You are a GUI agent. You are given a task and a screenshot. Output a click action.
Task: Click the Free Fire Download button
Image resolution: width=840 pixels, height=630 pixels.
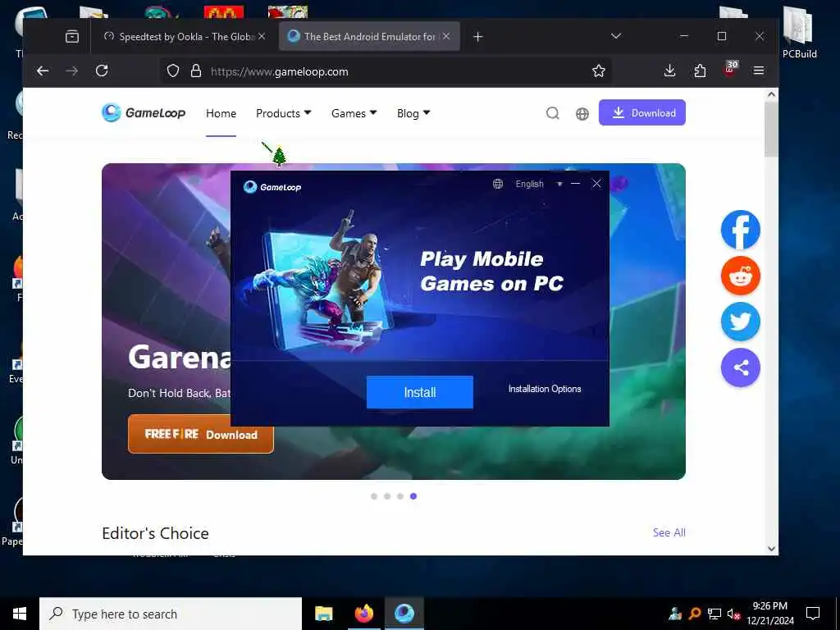[x=201, y=434]
